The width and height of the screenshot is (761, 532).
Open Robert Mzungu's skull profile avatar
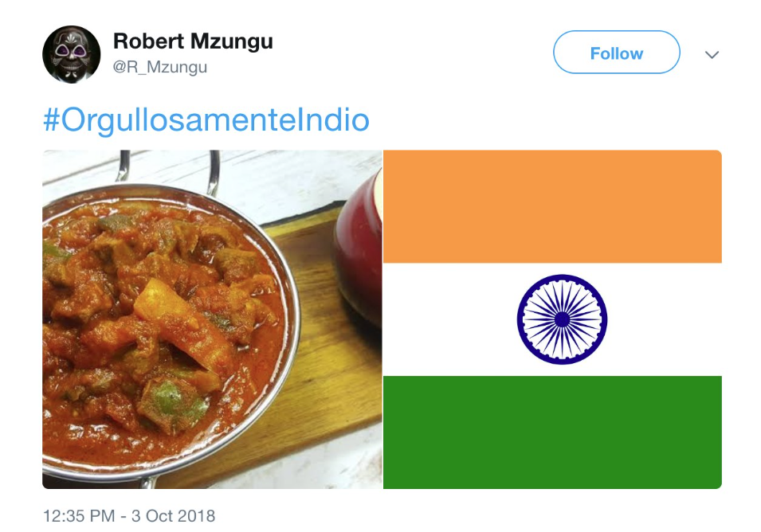point(72,54)
